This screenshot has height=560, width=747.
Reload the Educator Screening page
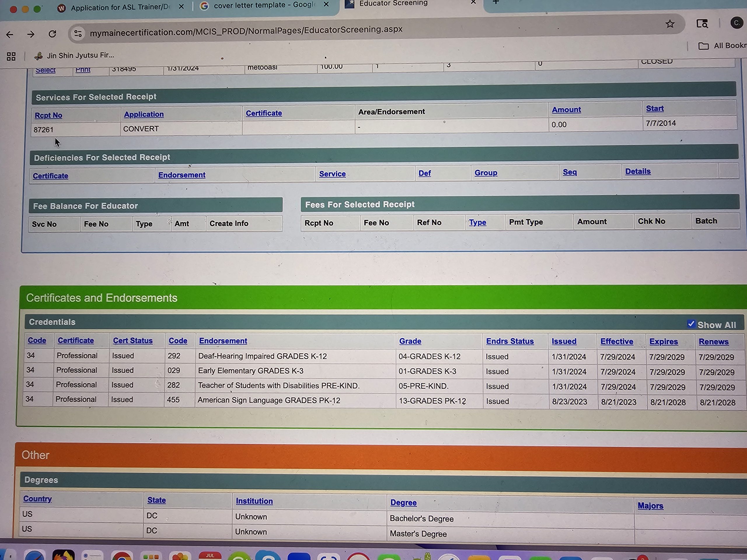[52, 34]
